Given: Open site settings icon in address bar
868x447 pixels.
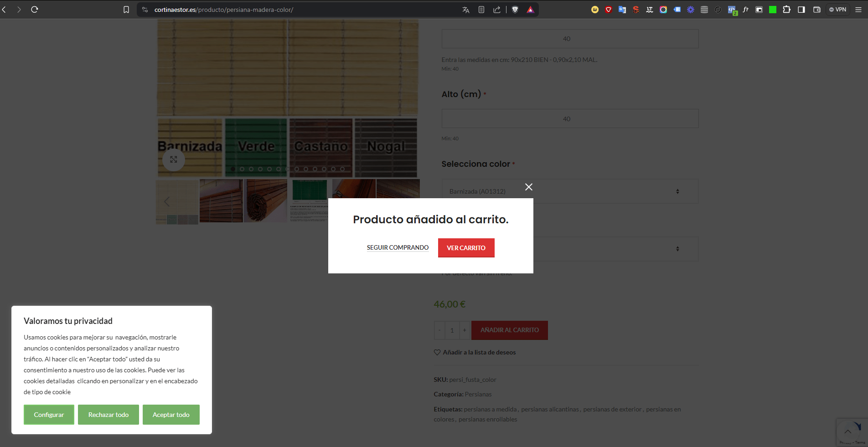Looking at the screenshot, I should coord(145,10).
